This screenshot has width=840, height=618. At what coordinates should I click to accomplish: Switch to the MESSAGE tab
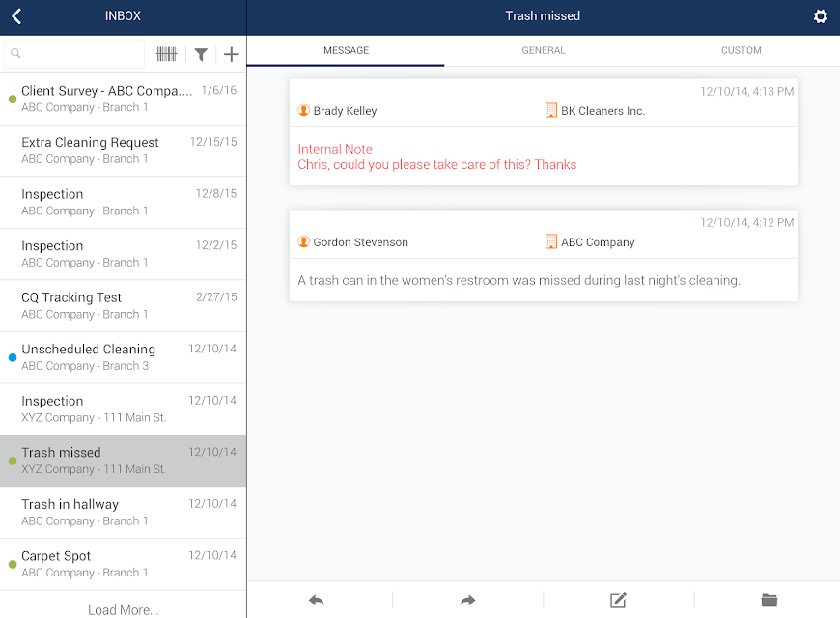(346, 50)
